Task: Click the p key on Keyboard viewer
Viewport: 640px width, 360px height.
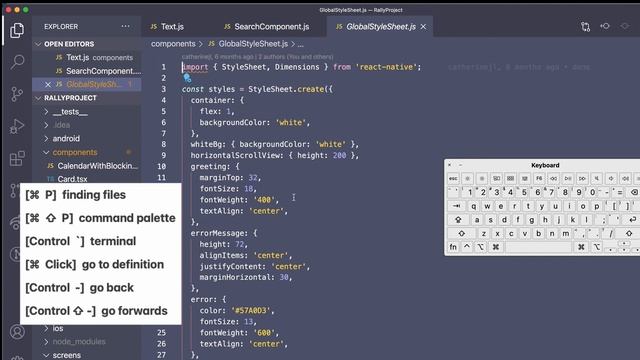Action: [597, 206]
